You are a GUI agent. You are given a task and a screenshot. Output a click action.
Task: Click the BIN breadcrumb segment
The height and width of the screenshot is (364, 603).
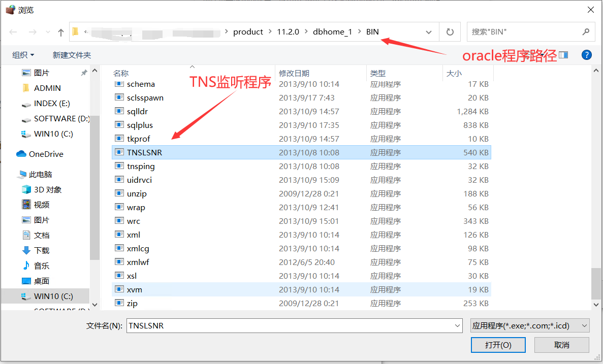(x=372, y=31)
